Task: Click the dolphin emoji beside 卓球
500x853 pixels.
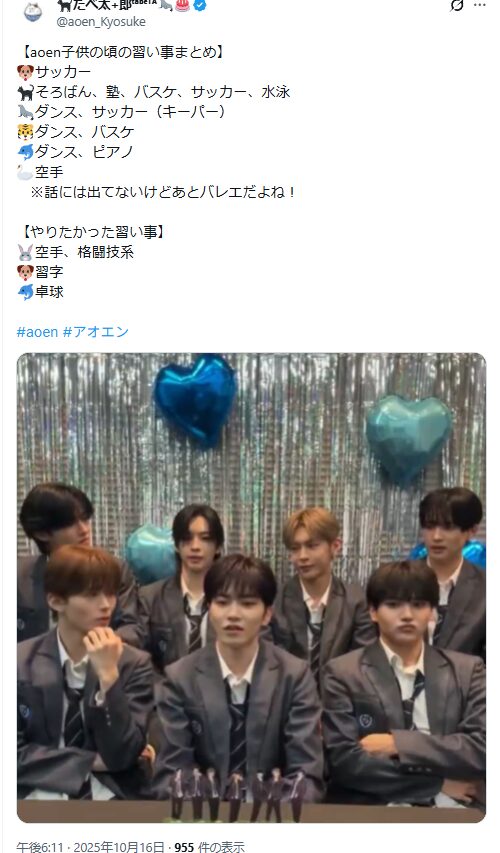Action: point(26,292)
